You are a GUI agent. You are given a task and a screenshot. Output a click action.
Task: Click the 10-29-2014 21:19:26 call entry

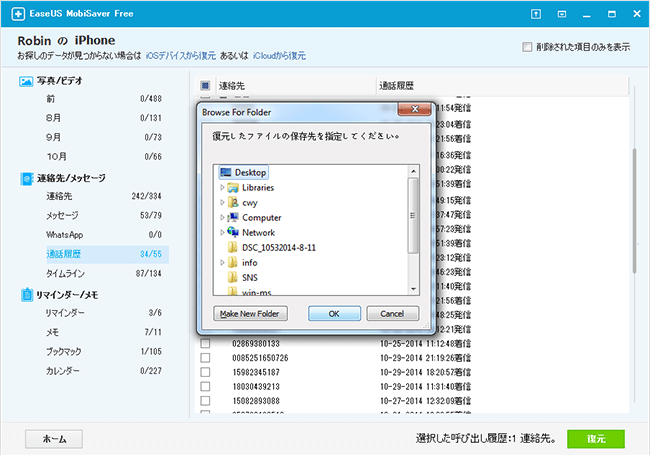pyautogui.click(x=425, y=358)
